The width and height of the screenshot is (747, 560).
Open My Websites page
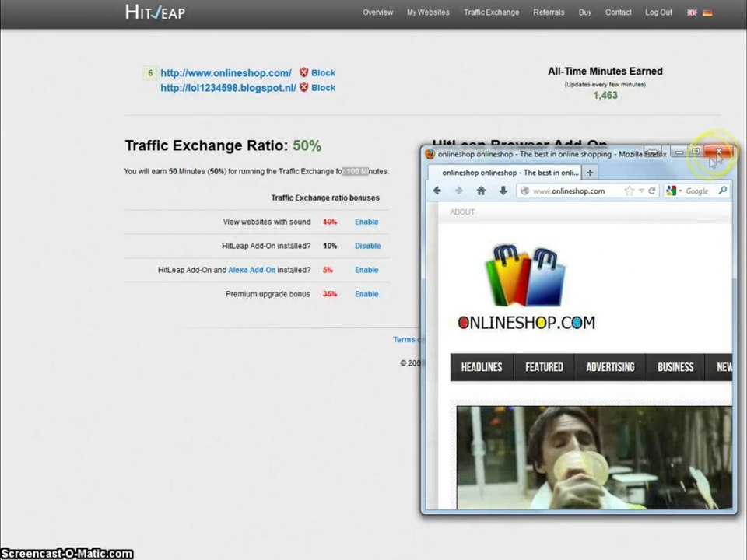tap(428, 12)
